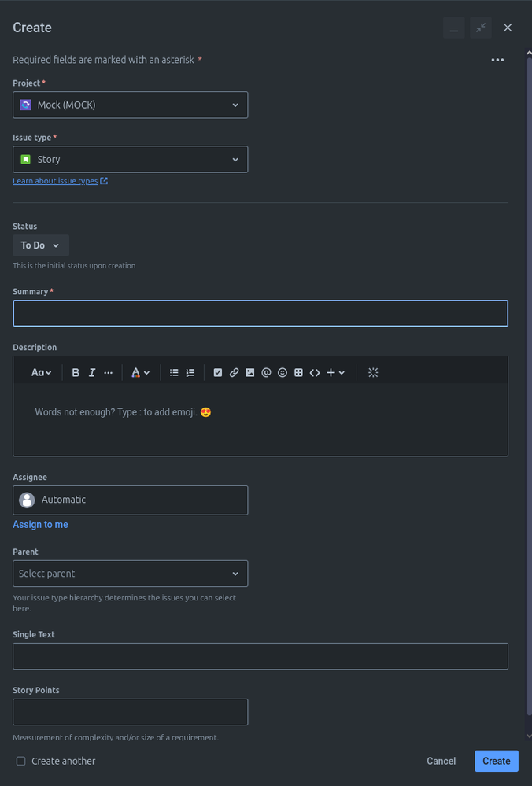Apply a numbered list to the description
Image resolution: width=532 pixels, height=786 pixels.
click(x=190, y=372)
